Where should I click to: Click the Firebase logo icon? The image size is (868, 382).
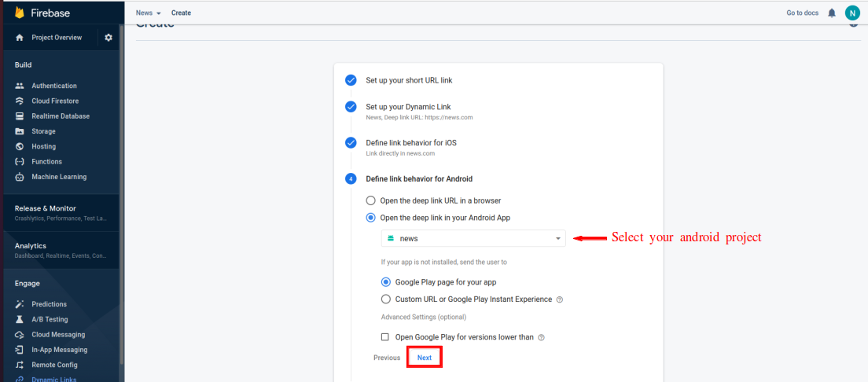(x=20, y=13)
